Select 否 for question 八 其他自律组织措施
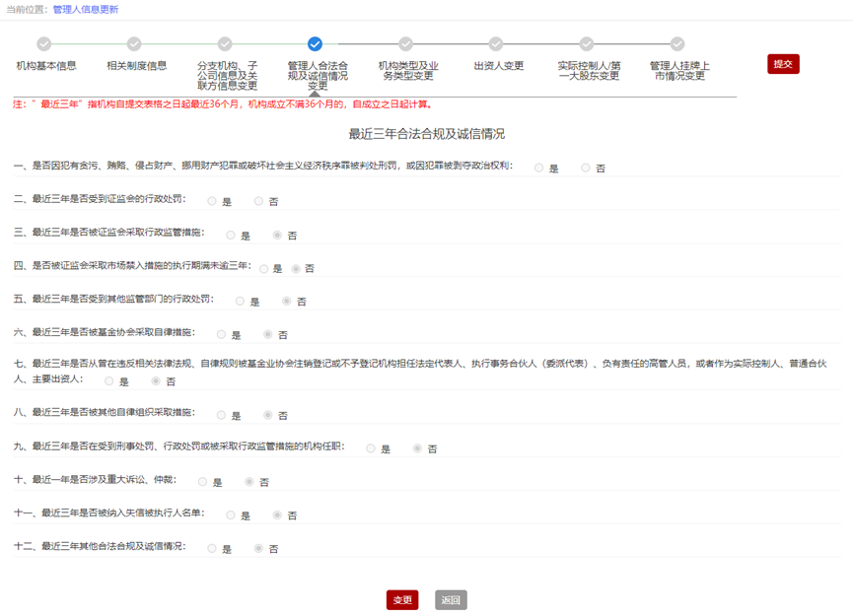This screenshot has height=616, width=853. (267, 415)
